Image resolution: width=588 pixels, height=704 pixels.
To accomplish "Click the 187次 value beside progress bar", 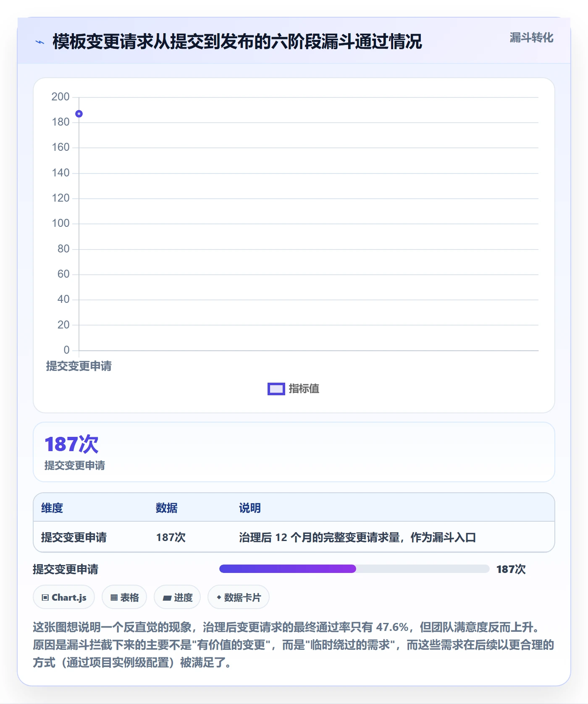I will [x=511, y=569].
